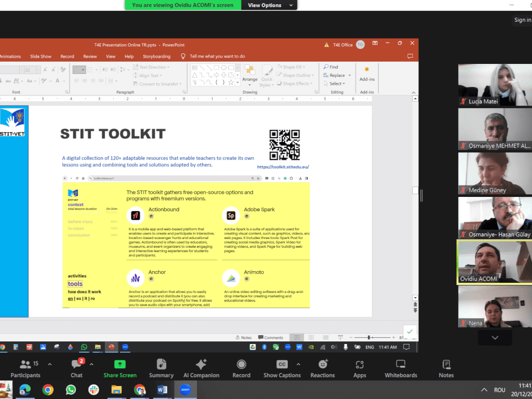Screen dimensions: 532x399
Task: Open File Explorer from the taskbar
Action: point(116,390)
